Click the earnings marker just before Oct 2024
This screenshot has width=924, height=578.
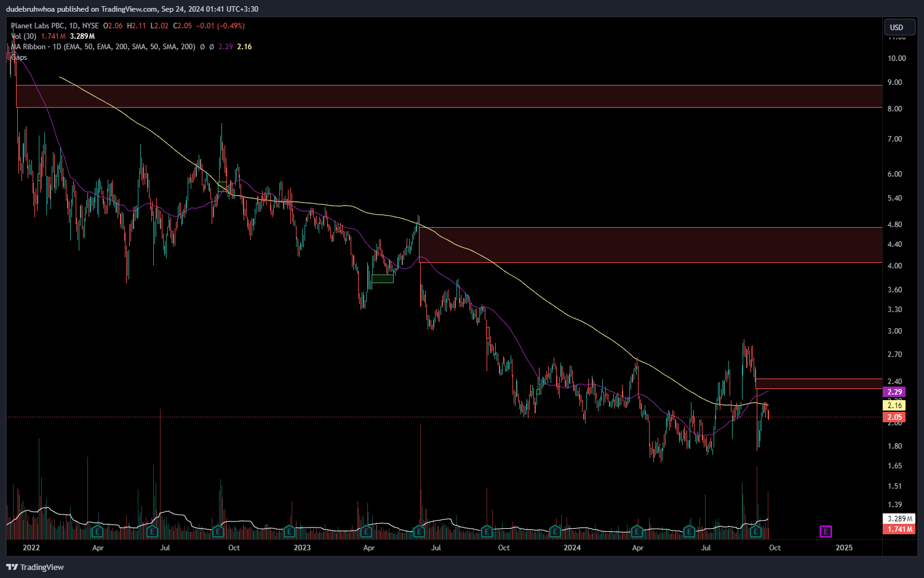755,531
